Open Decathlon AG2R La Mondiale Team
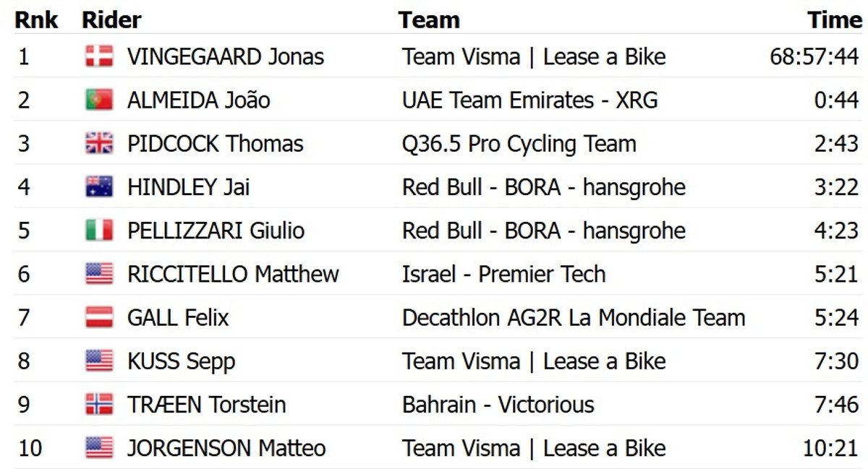 point(573,317)
